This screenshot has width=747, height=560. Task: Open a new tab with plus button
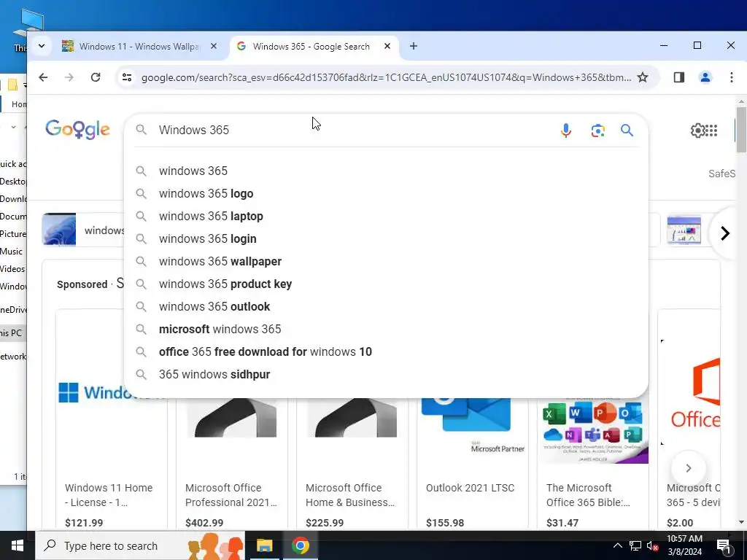click(x=414, y=46)
